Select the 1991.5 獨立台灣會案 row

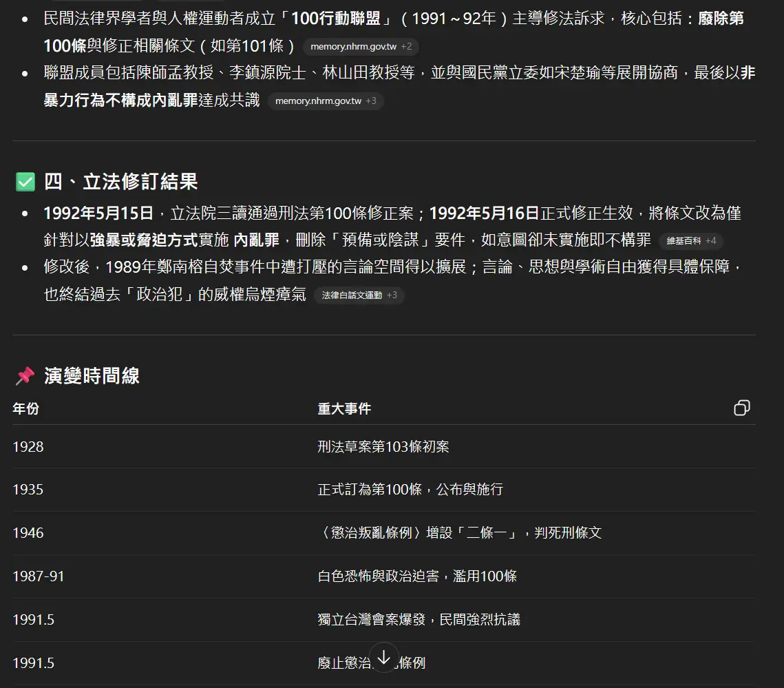point(275,619)
